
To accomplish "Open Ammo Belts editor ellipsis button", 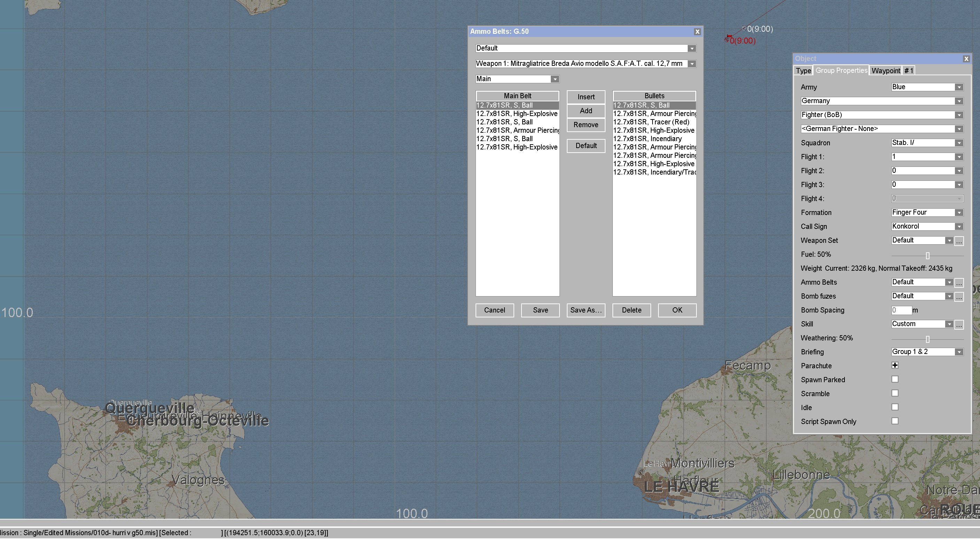I will point(959,283).
